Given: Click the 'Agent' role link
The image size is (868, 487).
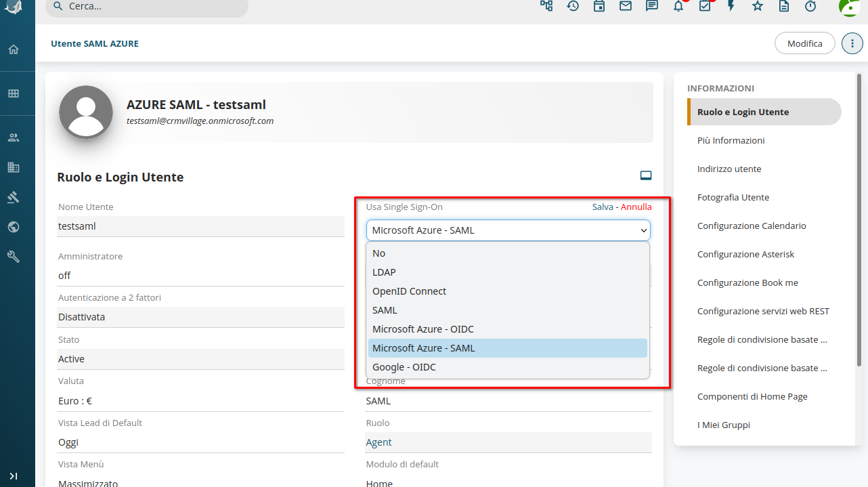Looking at the screenshot, I should (x=378, y=442).
